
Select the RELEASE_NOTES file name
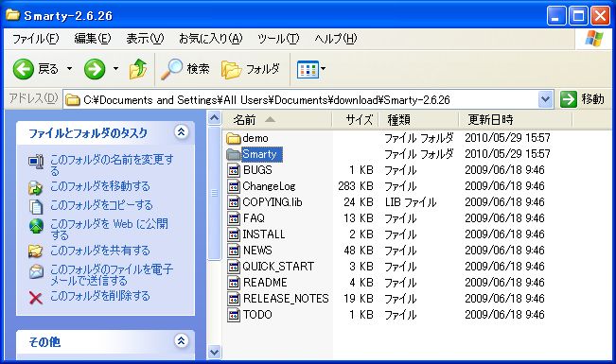pyautogui.click(x=286, y=299)
